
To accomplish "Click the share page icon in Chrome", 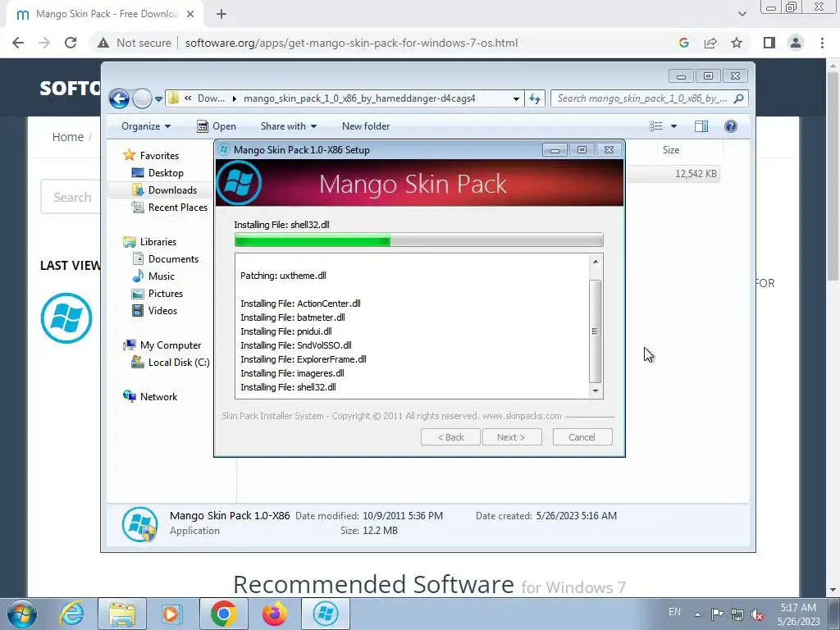I will click(x=710, y=43).
